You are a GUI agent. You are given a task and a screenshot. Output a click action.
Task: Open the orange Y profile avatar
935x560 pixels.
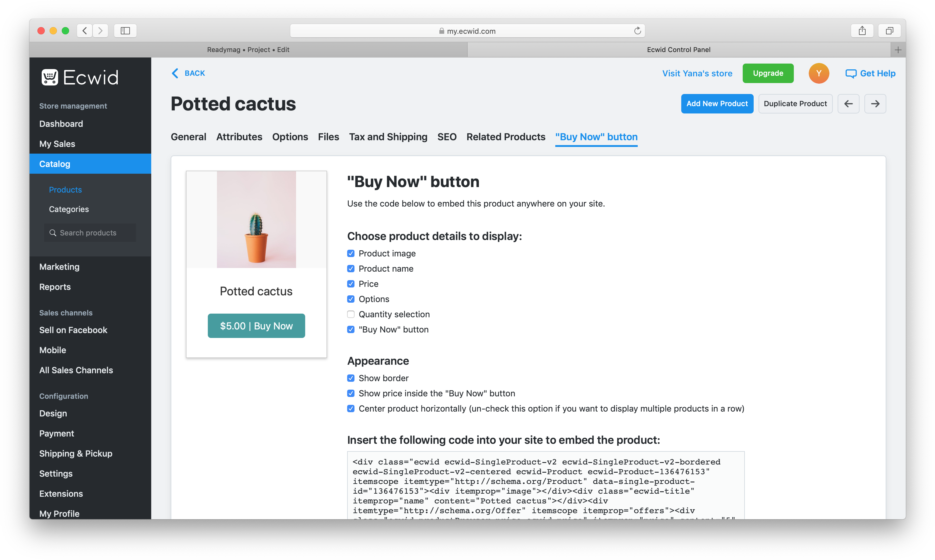coord(818,73)
